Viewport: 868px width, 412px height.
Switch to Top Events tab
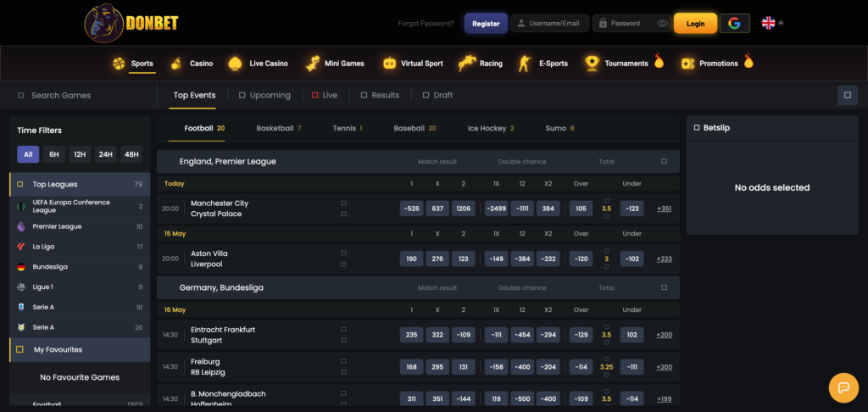coord(194,95)
